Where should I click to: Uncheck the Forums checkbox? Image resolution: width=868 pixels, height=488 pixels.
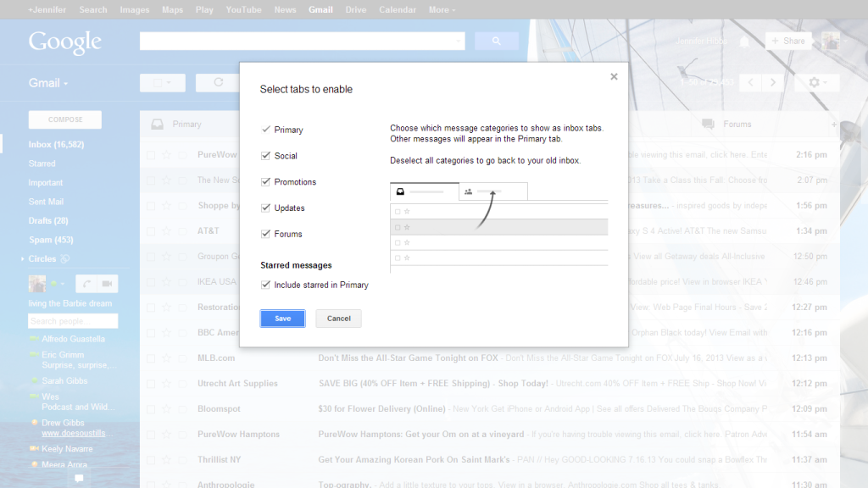coord(265,234)
